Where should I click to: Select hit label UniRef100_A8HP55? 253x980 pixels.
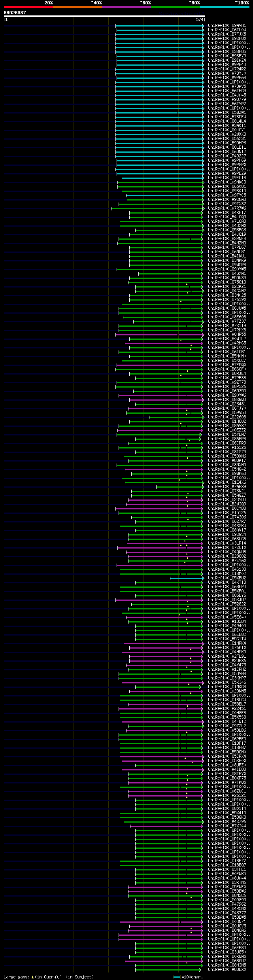pos(227,334)
